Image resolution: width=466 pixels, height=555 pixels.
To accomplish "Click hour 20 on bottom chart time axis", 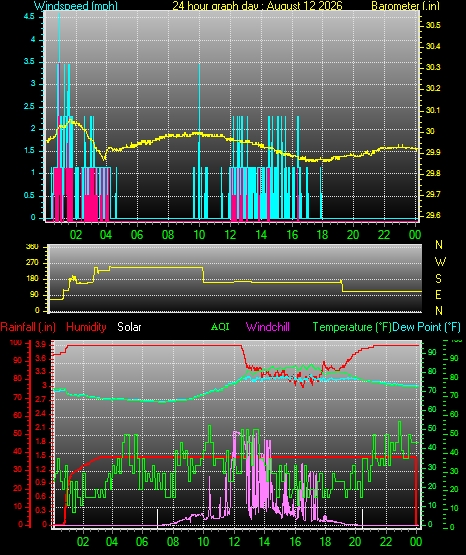I will pyautogui.click(x=355, y=542).
